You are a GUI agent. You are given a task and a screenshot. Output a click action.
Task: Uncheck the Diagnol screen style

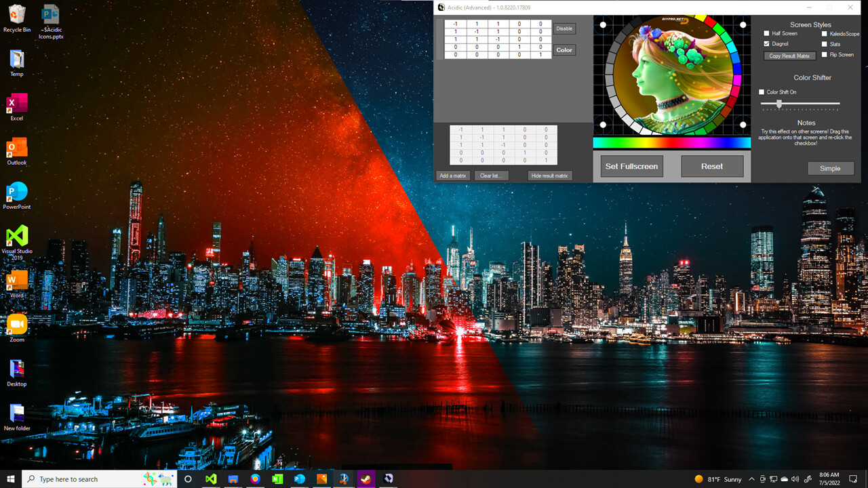coord(767,43)
